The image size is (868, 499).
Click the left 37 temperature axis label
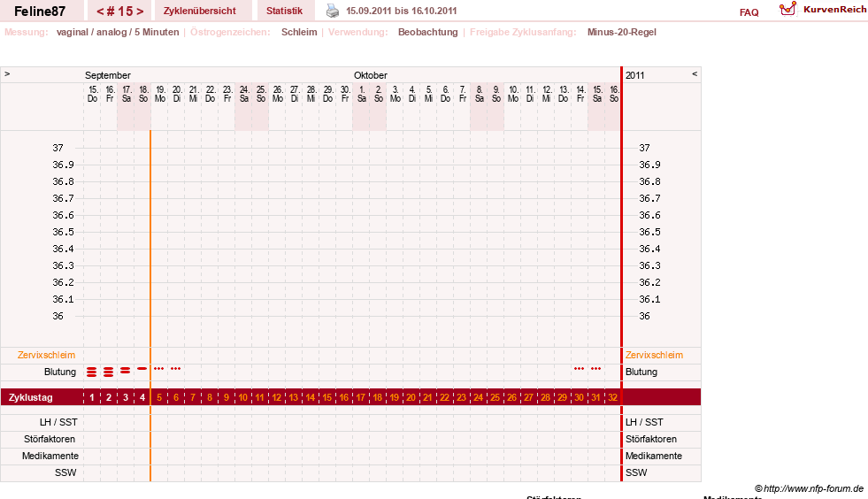coord(58,148)
